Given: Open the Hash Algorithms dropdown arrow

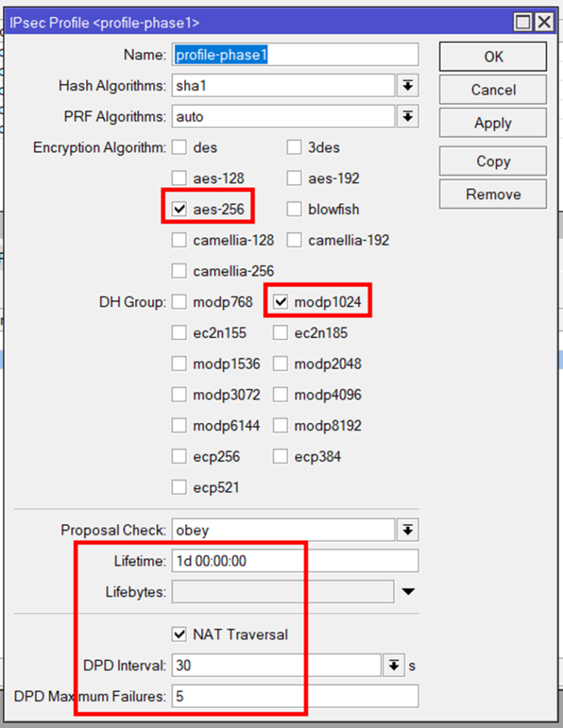Looking at the screenshot, I should coord(408,85).
